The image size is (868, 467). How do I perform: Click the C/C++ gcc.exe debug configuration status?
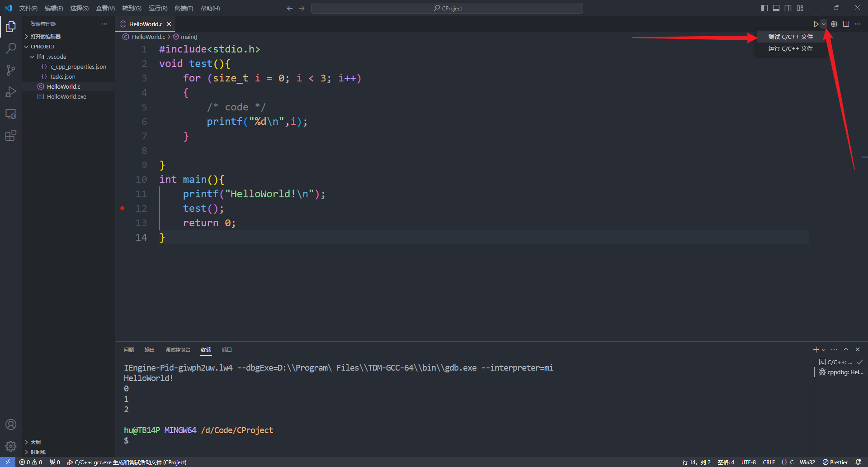pyautogui.click(x=127, y=462)
